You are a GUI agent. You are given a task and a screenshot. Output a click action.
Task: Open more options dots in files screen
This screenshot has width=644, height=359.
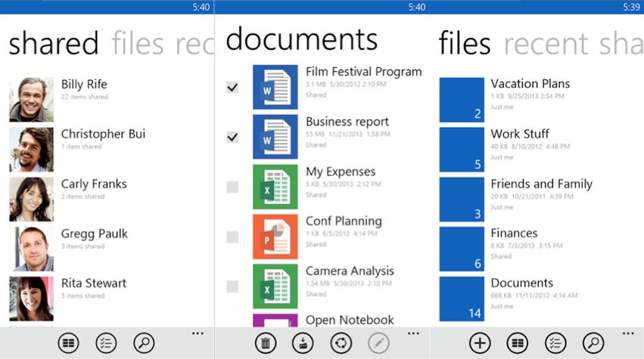[x=628, y=333]
